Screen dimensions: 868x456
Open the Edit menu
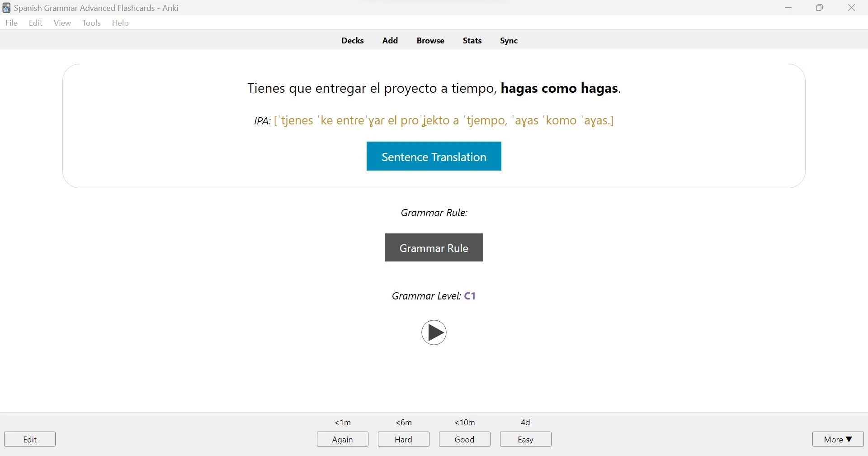coord(35,23)
